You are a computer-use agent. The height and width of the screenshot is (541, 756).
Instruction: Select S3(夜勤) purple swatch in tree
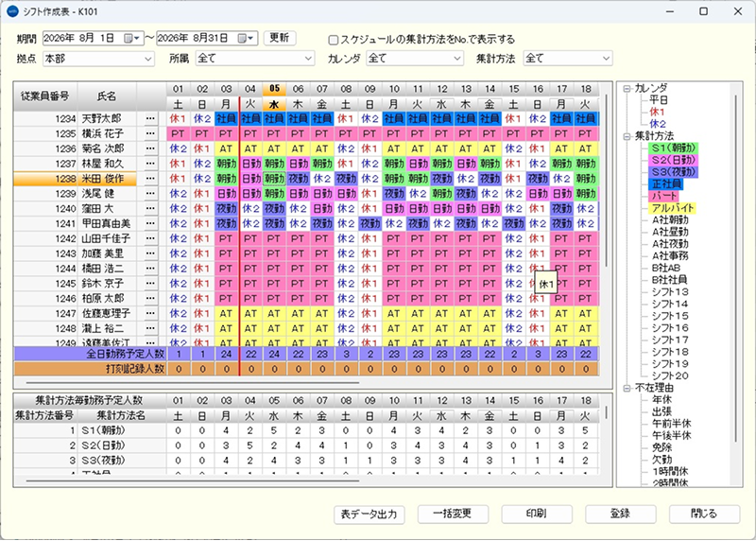point(674,172)
